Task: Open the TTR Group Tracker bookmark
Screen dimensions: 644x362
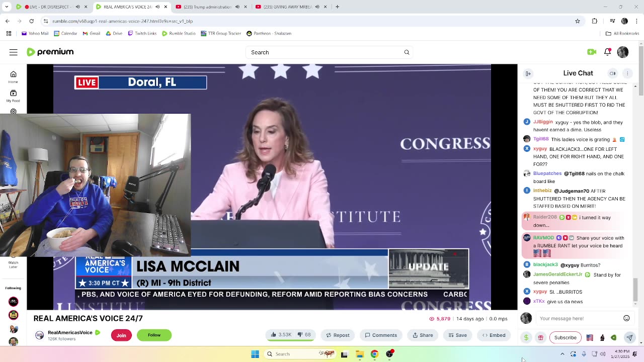Action: [220, 34]
